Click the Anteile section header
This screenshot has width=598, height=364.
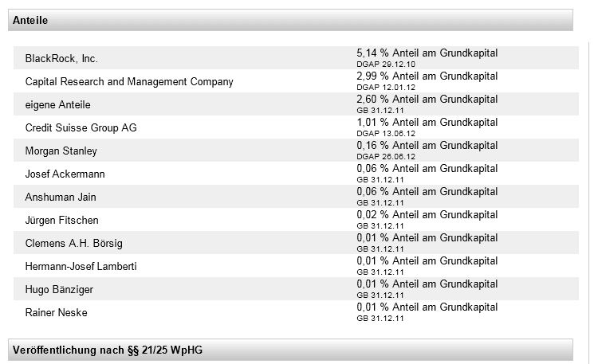click(x=290, y=20)
